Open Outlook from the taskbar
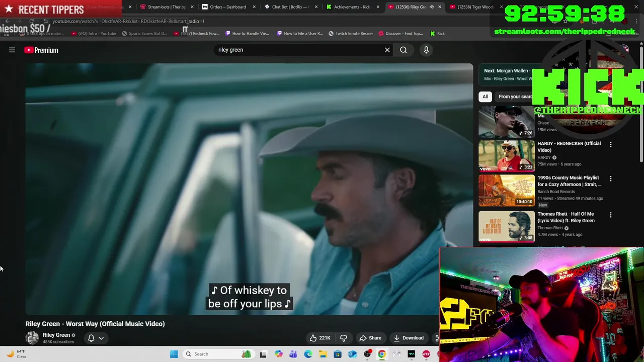The height and width of the screenshot is (362, 644). [x=352, y=354]
